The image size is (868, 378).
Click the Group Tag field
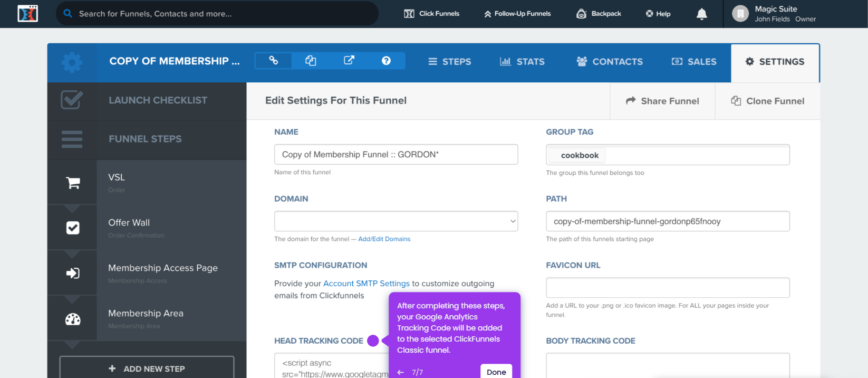[668, 155]
